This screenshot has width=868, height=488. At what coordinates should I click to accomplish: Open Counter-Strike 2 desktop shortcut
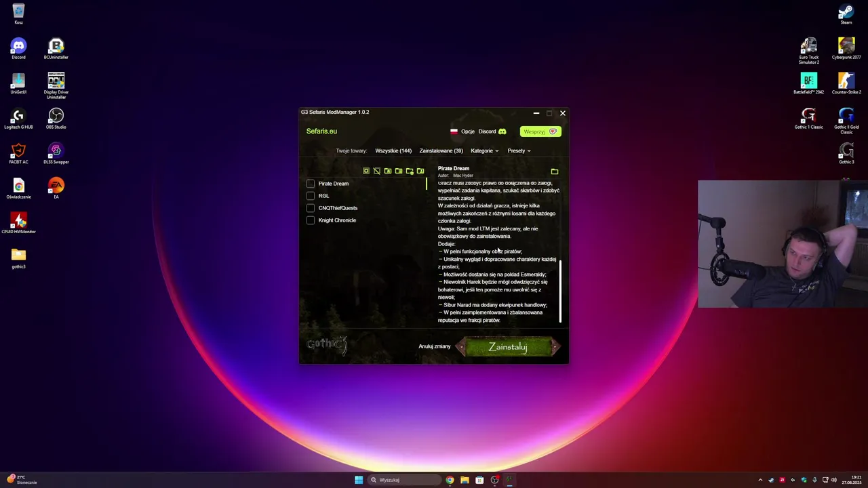[846, 83]
